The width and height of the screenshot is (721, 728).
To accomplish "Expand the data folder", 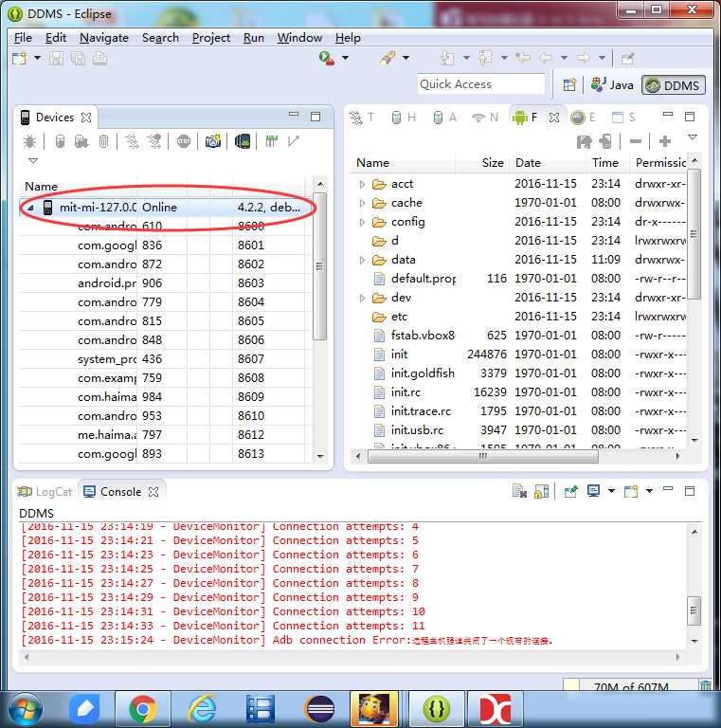I will [362, 260].
